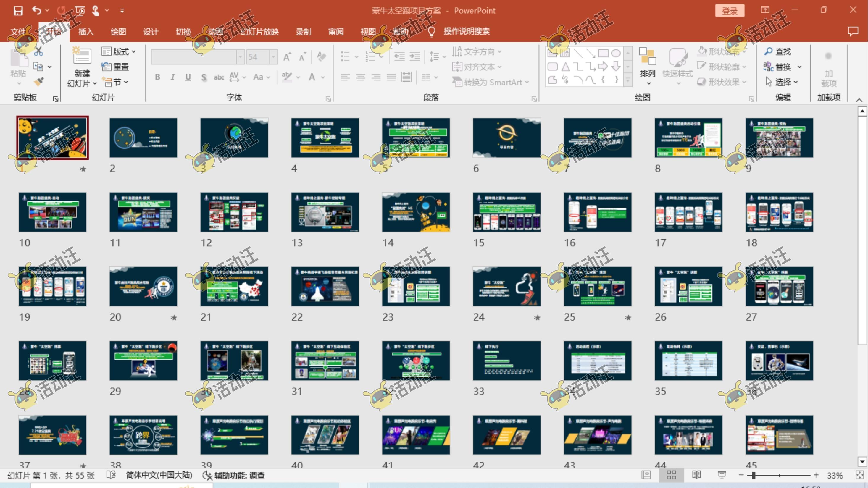Open the Review (审阅) tab
The height and width of the screenshot is (488, 868).
335,32
